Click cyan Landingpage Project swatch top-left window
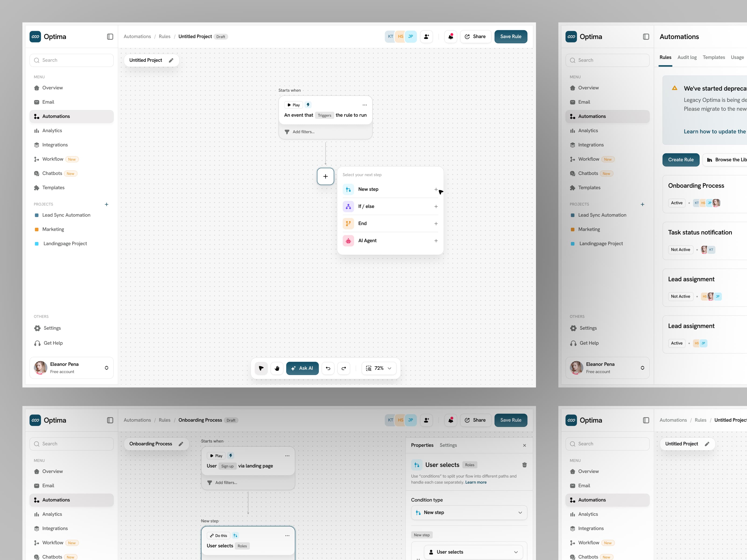 click(x=36, y=244)
